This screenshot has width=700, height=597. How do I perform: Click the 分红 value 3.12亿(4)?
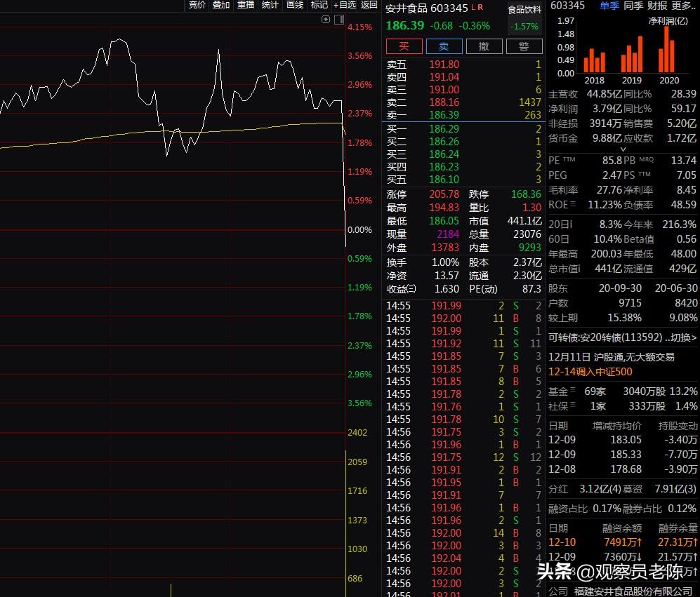(599, 489)
